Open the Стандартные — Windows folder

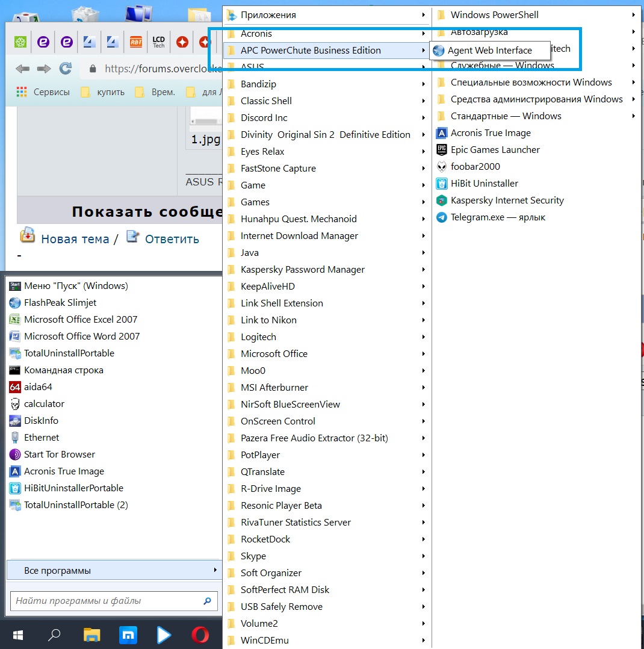click(x=536, y=116)
